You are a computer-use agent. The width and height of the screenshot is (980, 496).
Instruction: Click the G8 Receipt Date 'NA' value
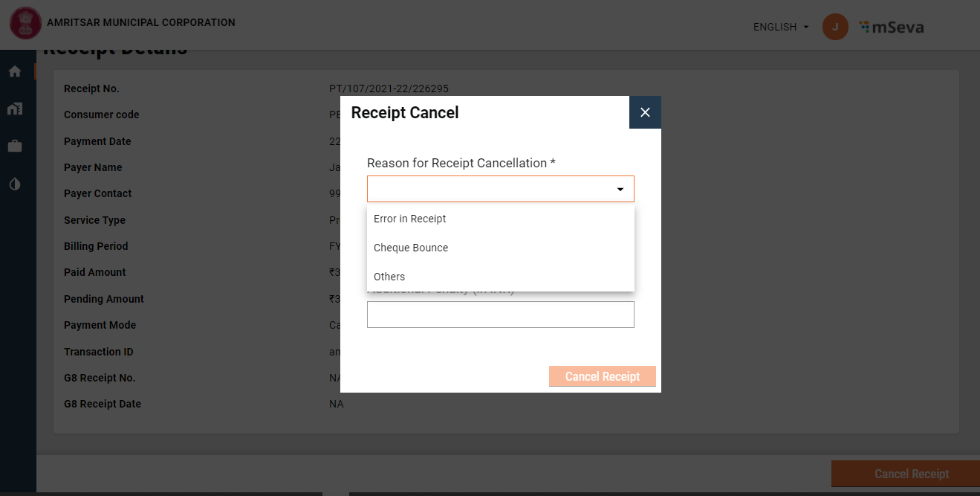click(337, 405)
